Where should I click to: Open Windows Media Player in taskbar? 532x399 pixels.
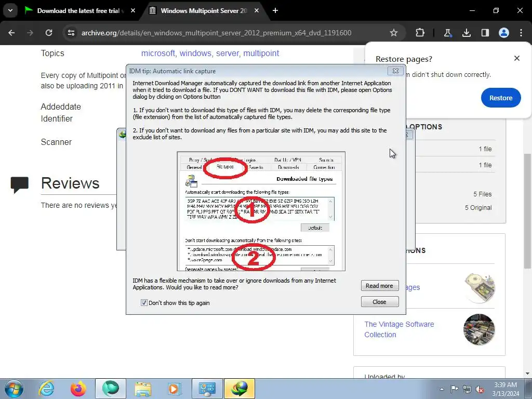pyautogui.click(x=175, y=389)
